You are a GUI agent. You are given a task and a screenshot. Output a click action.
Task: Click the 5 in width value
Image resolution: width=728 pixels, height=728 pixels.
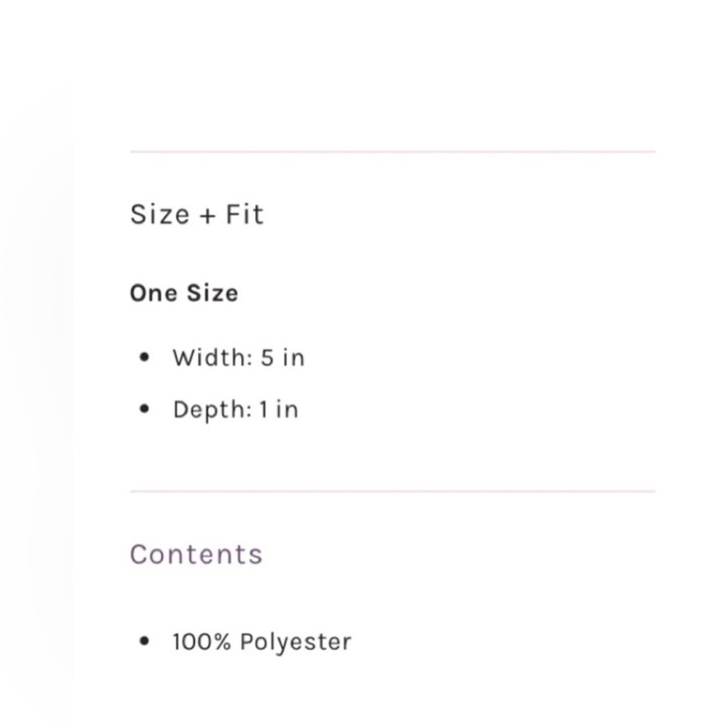point(267,357)
